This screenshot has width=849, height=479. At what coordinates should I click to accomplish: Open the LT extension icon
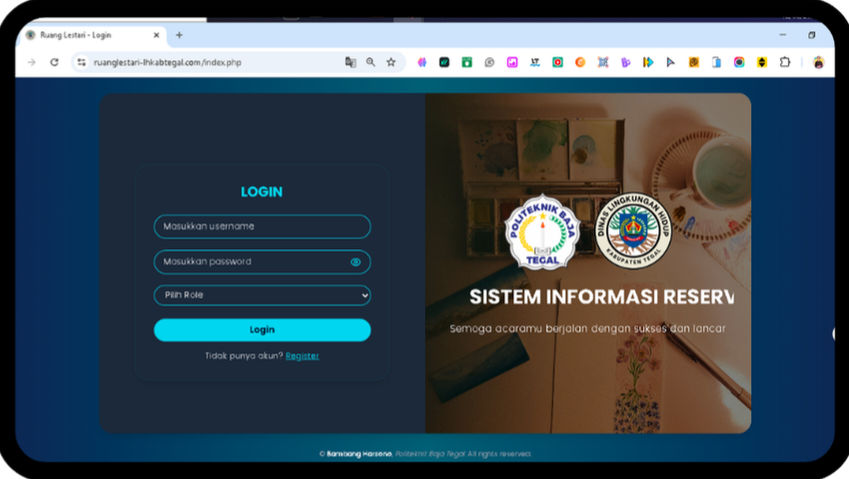[535, 62]
